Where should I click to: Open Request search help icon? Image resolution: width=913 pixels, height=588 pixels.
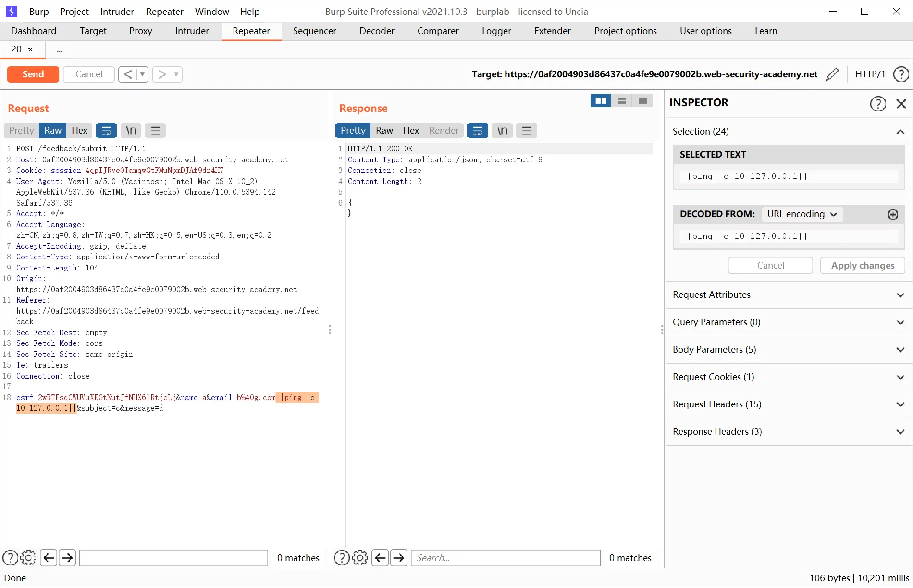tap(11, 558)
